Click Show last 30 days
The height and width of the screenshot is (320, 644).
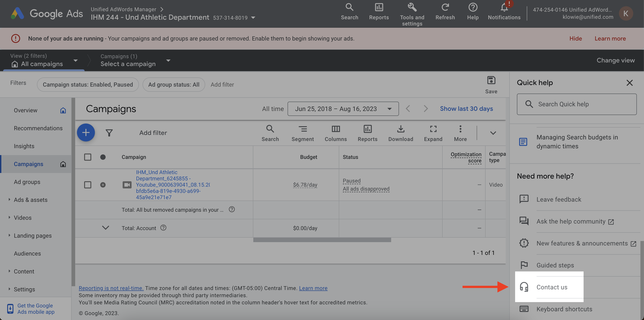coord(466,109)
